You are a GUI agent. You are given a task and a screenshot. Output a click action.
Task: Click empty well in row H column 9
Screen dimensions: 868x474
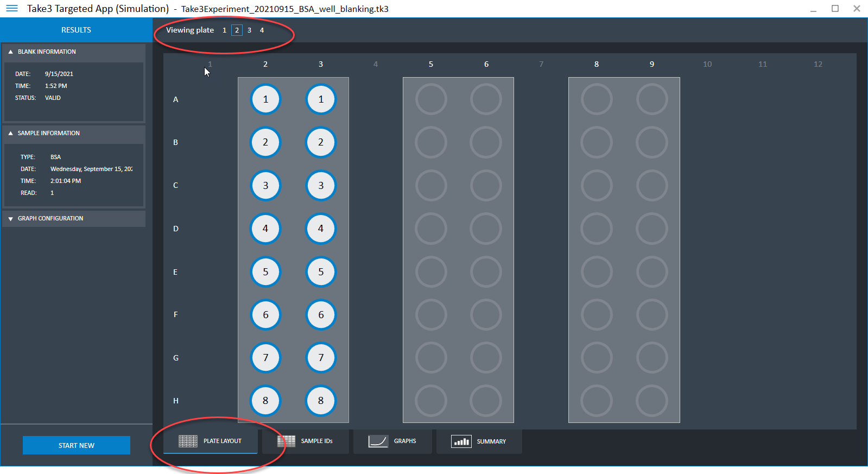pos(652,401)
